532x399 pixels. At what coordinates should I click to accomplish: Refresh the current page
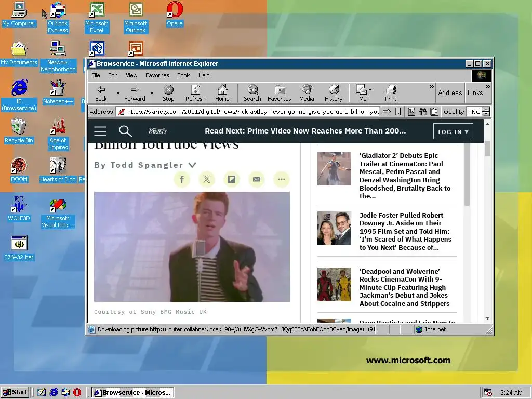pos(195,93)
